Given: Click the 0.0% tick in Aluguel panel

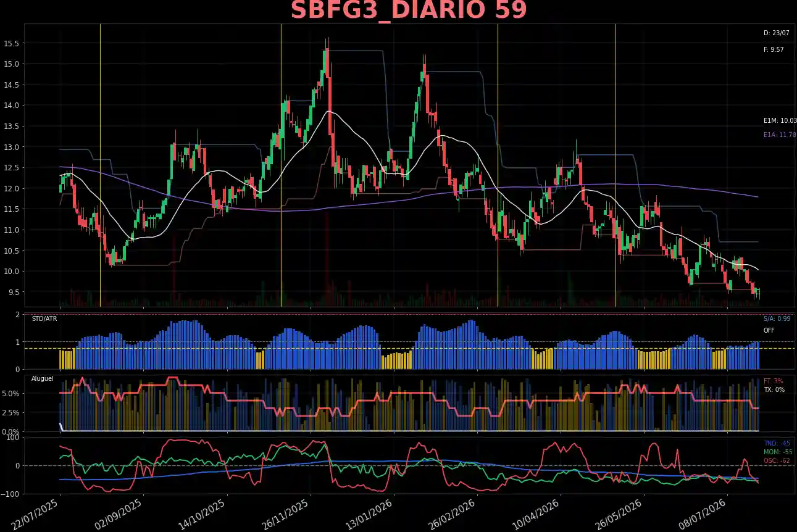Looking at the screenshot, I should [11, 431].
